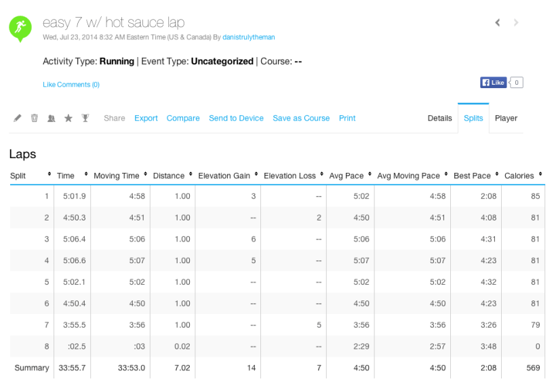Click the people privacy icon
The width and height of the screenshot is (556, 392).
52,118
